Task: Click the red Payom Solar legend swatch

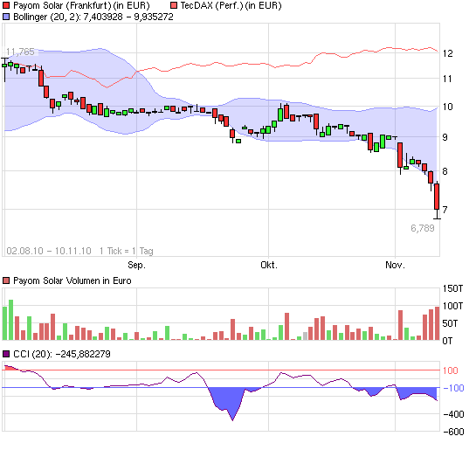Action: point(6,6)
